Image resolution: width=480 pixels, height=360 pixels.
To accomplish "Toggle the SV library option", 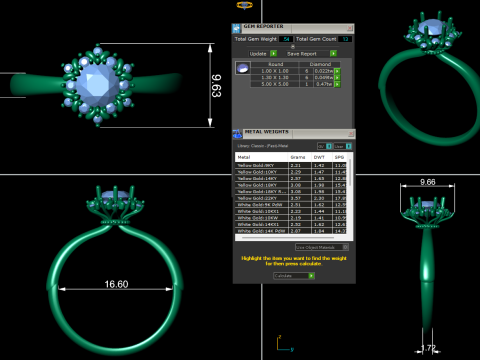I will tap(324, 146).
